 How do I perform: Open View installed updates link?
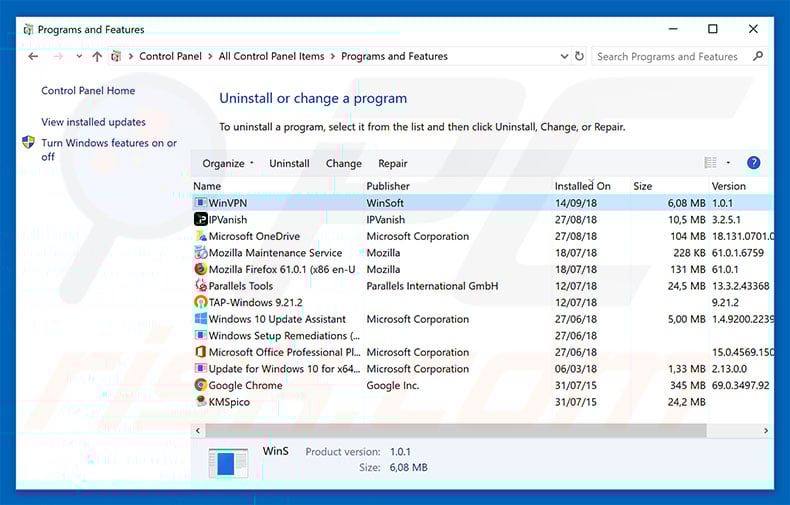(x=93, y=122)
